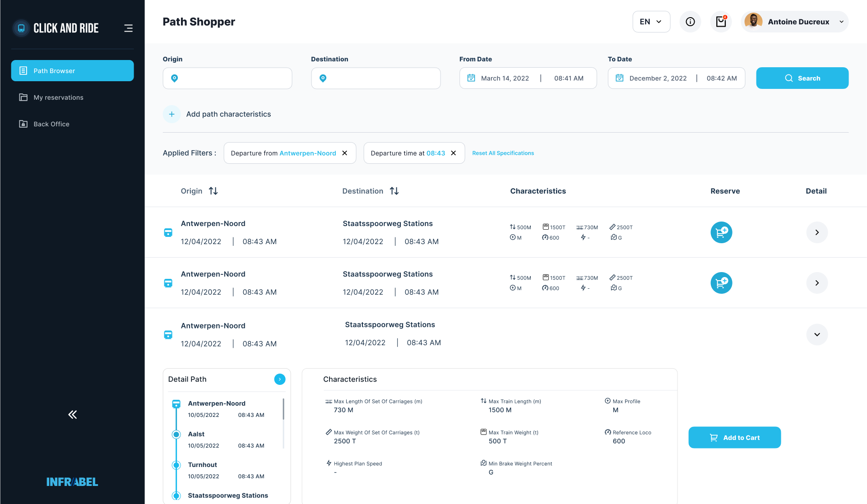Open My reservations in sidebar
The height and width of the screenshot is (504, 867).
(58, 97)
